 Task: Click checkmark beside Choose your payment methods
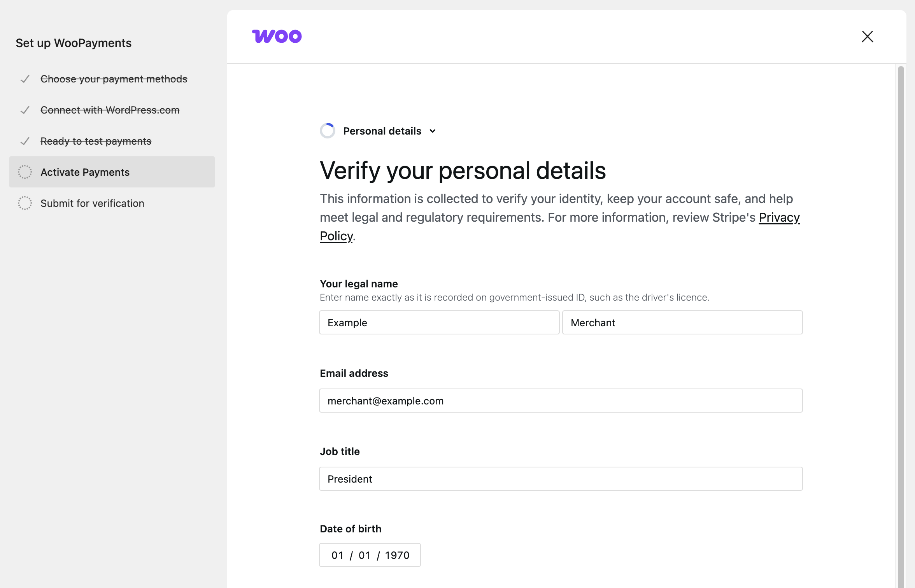coord(25,79)
